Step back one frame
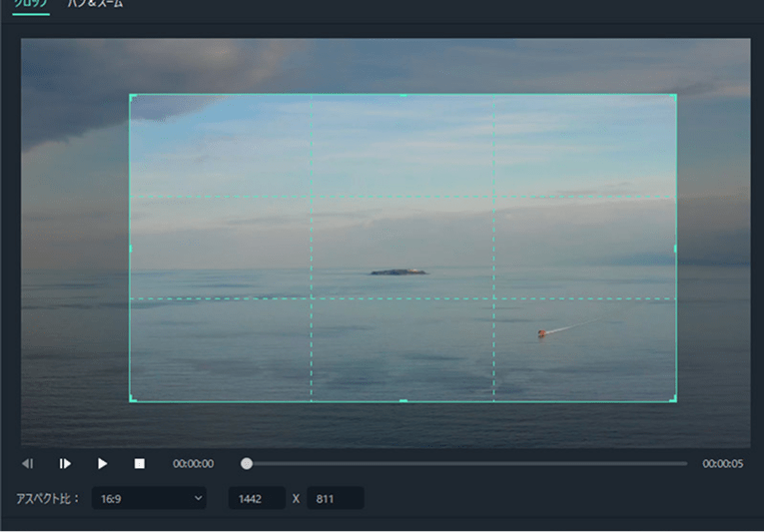 coord(28,464)
